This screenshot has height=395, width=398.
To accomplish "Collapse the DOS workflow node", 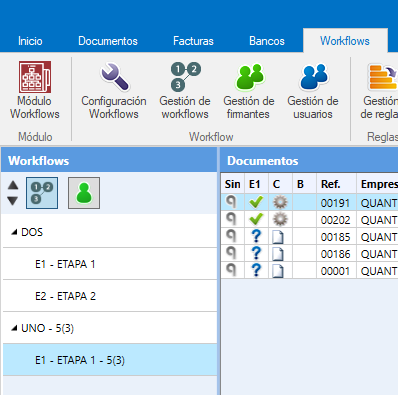I will (14, 232).
